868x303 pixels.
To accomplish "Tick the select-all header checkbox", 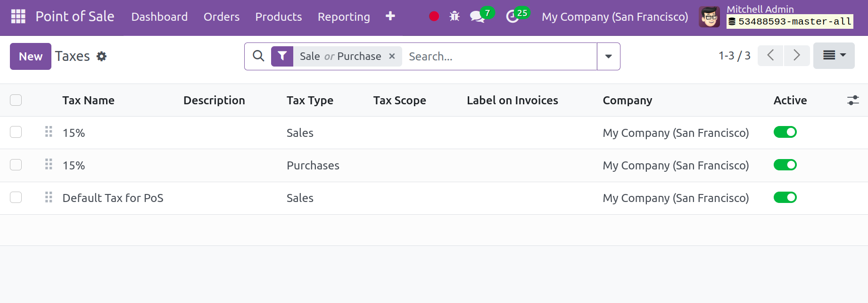I will click(16, 100).
